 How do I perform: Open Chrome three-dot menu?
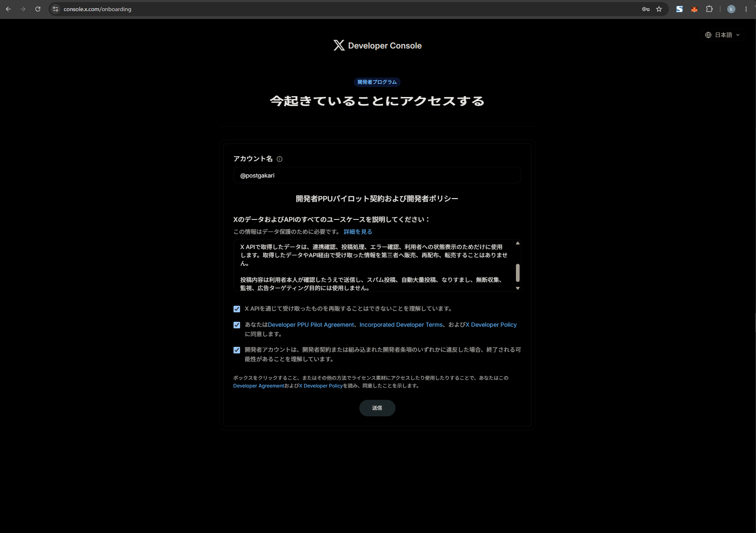(x=746, y=9)
